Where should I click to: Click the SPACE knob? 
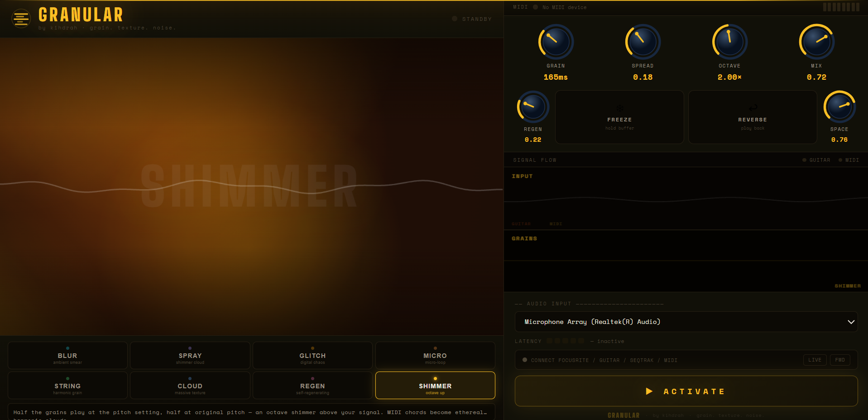tap(839, 107)
